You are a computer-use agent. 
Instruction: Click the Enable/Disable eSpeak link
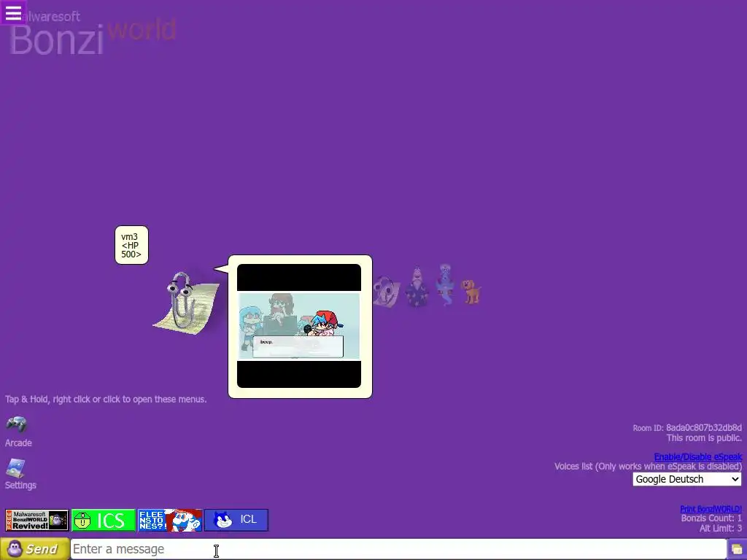tap(697, 456)
